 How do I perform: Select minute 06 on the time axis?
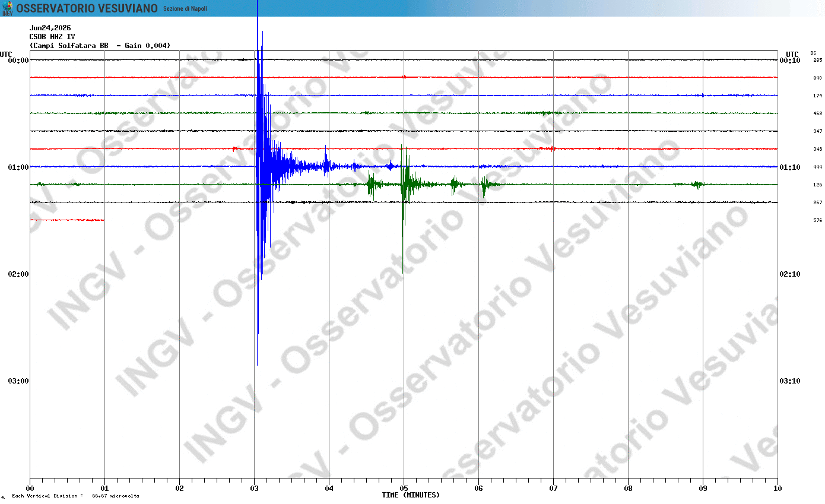[x=478, y=489]
